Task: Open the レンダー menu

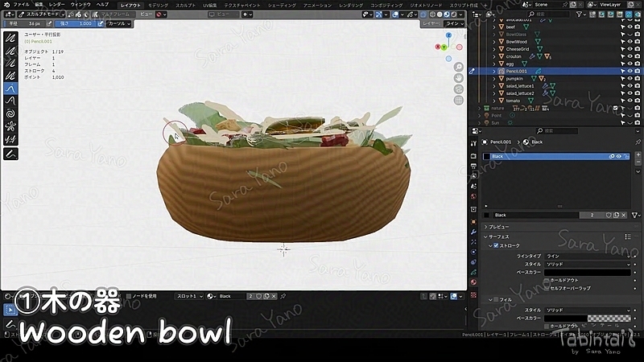Action: click(56, 5)
